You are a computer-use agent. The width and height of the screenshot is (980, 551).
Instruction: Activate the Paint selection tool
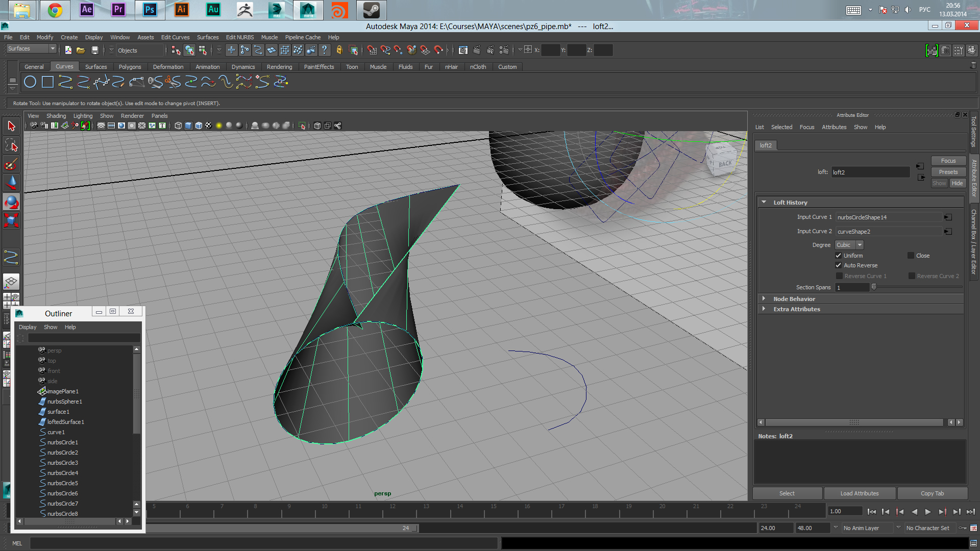point(11,164)
